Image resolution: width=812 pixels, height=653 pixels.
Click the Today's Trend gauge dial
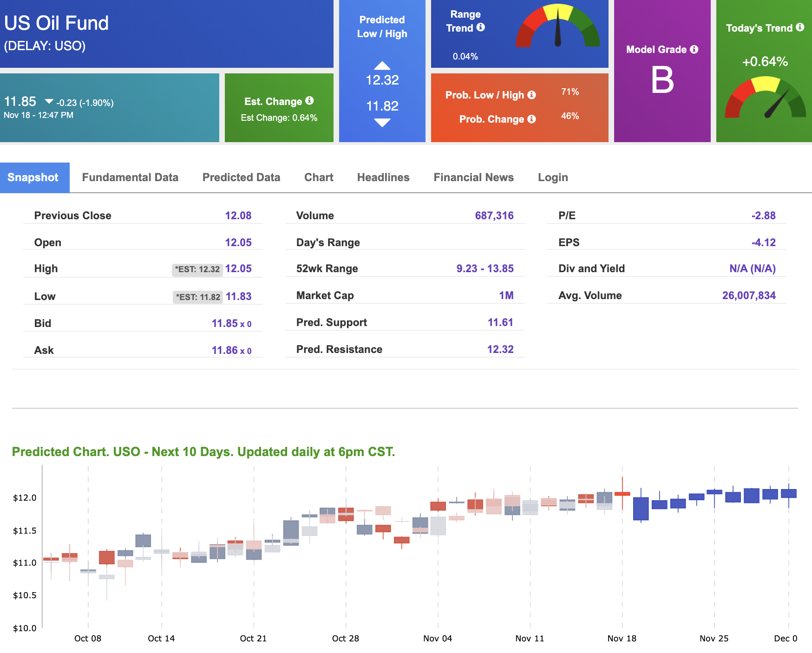coord(766,98)
